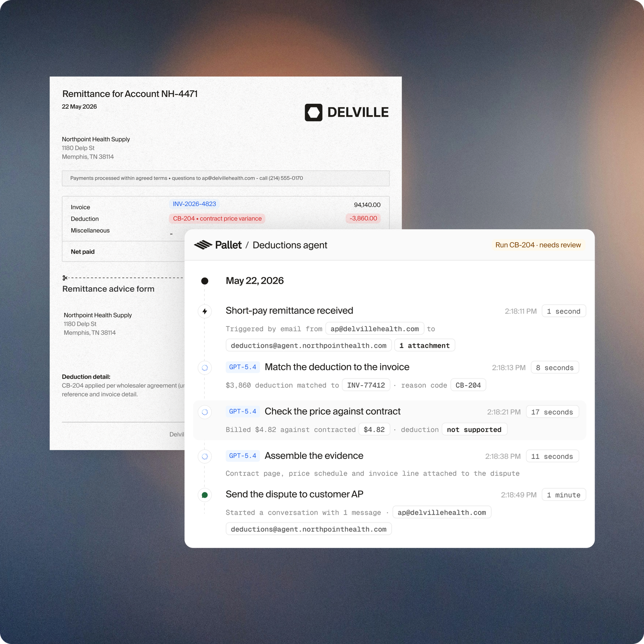
Task: Open the Run CB-204 needs review badge
Action: (x=538, y=245)
